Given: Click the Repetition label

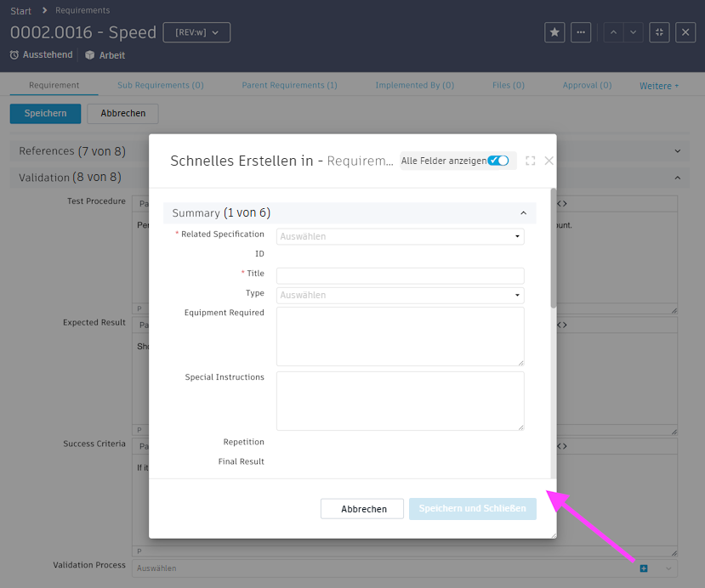Looking at the screenshot, I should pos(244,442).
